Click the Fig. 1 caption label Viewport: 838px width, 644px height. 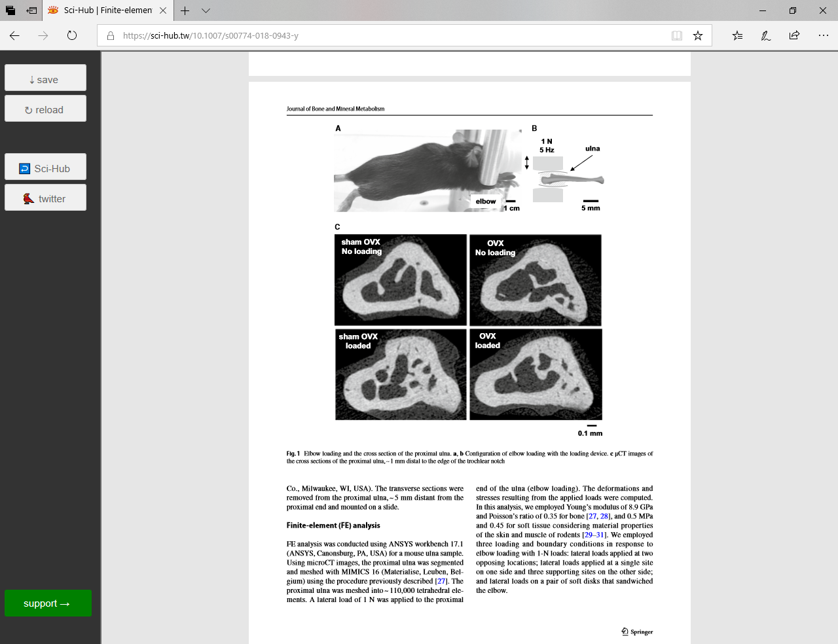tap(293, 453)
